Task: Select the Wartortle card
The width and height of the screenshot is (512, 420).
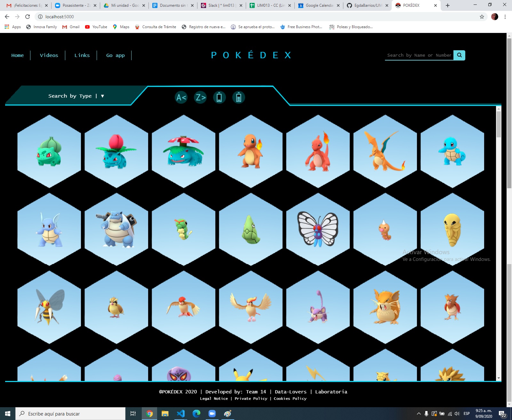Action: (x=49, y=229)
